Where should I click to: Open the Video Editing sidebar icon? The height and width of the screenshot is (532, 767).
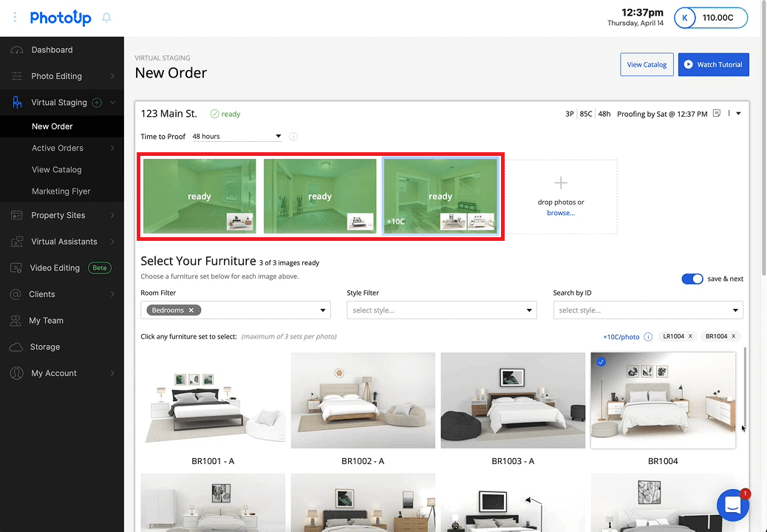click(x=18, y=267)
